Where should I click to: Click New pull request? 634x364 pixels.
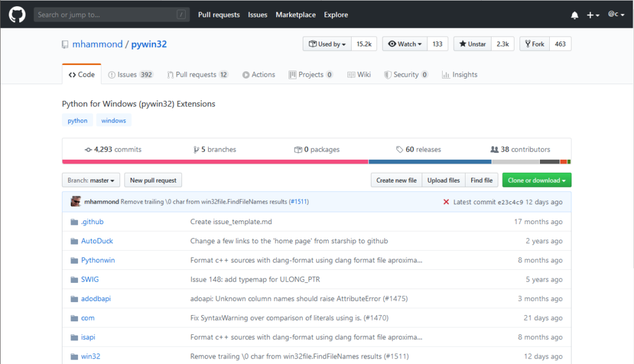coord(154,180)
